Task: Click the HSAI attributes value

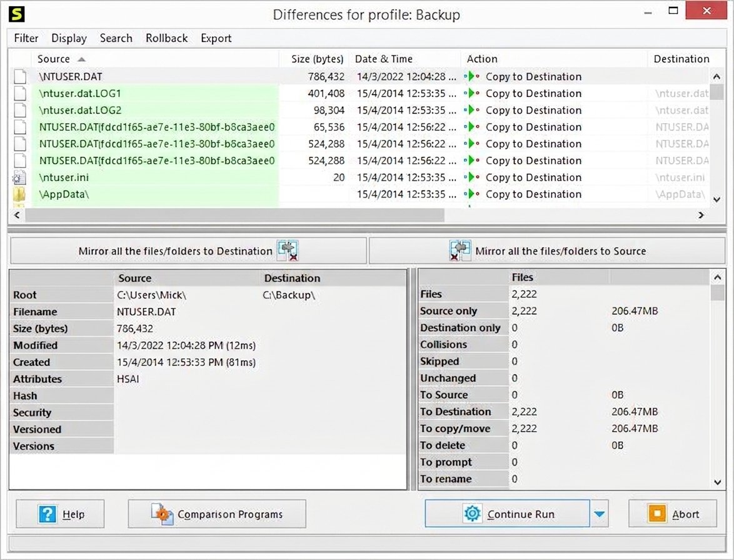Action: tap(128, 379)
